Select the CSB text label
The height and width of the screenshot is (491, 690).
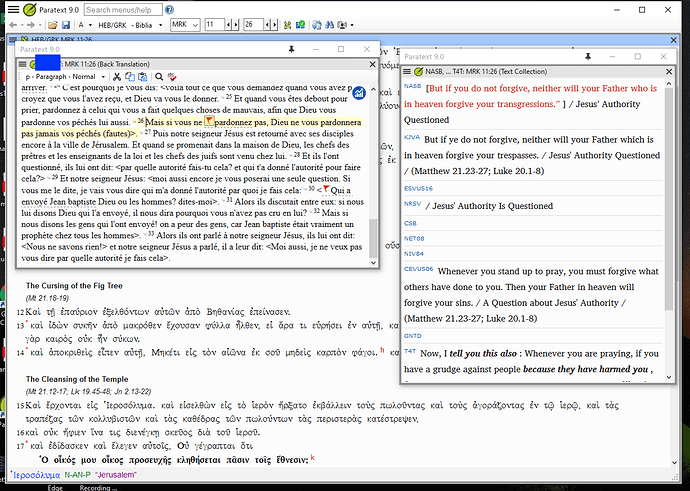(x=410, y=223)
